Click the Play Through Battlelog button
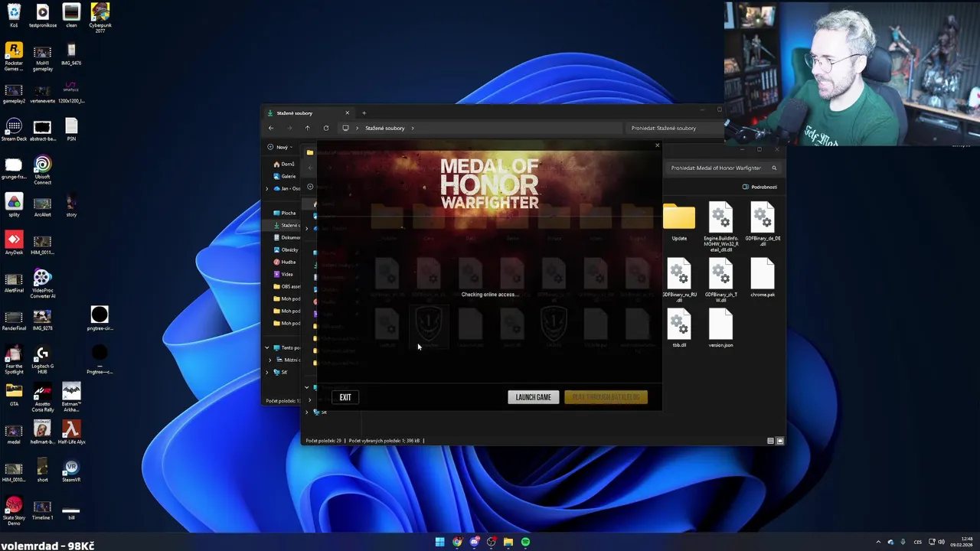Screen dimensions: 980x551 (606, 397)
